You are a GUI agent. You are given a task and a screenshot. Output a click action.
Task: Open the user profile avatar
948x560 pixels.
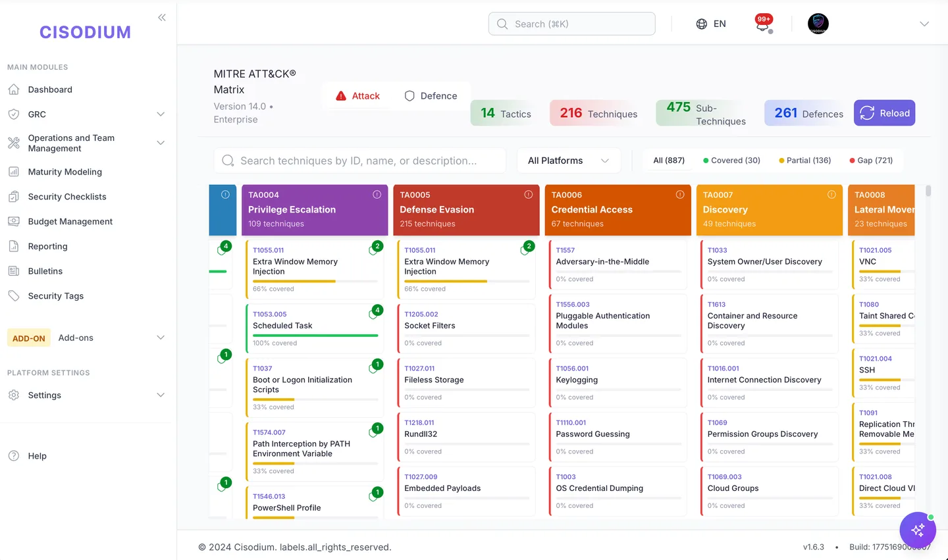(818, 24)
